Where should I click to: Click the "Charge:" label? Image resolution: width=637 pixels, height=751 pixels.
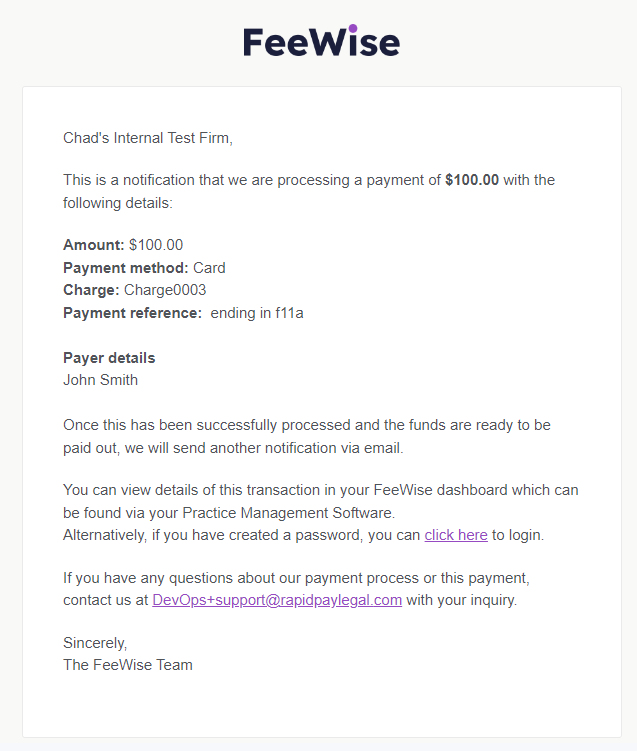[92, 290]
